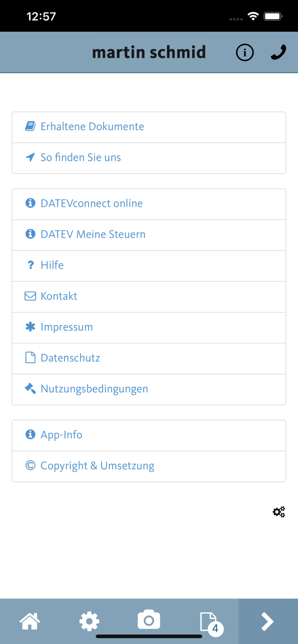Show the Impressum page

click(149, 328)
